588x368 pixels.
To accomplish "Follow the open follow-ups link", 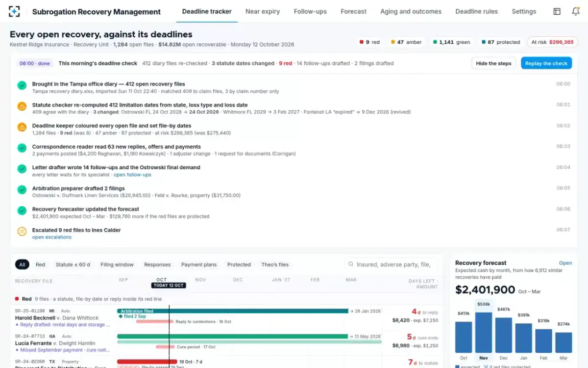I will tap(132, 175).
